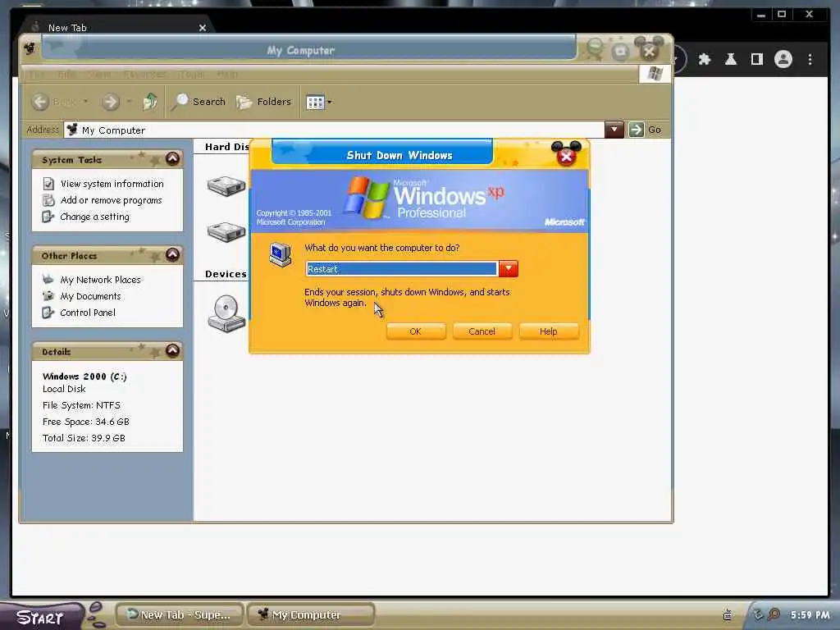Viewport: 840px width, 630px height.
Task: Open My Documents link
Action: coord(90,296)
